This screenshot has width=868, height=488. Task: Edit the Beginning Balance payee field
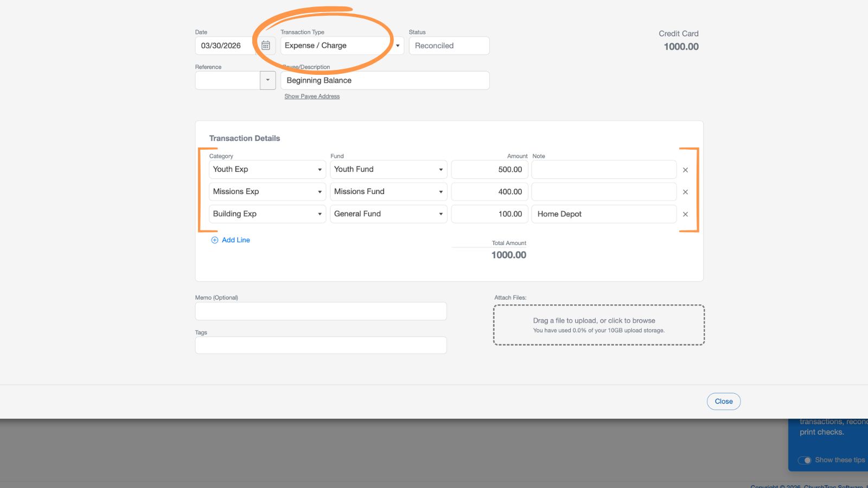click(x=385, y=80)
